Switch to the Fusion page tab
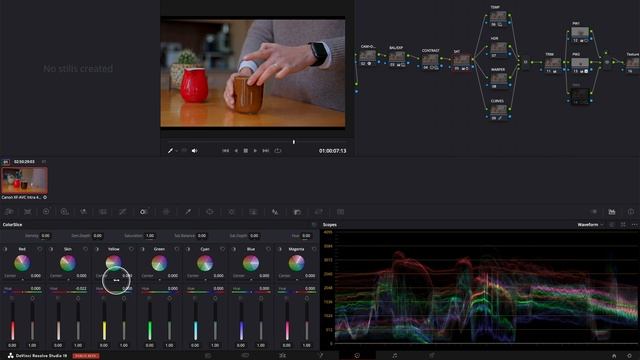This screenshot has height=360, width=640. click(x=320, y=356)
